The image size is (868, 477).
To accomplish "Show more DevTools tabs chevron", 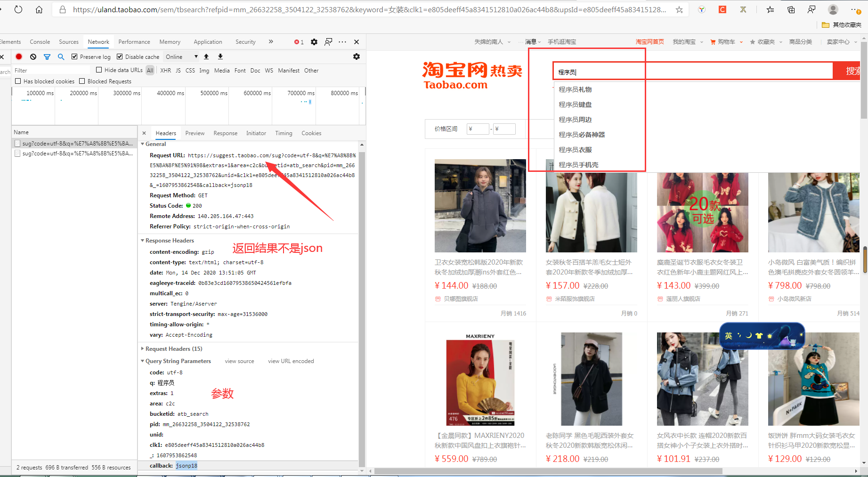I will (x=271, y=41).
